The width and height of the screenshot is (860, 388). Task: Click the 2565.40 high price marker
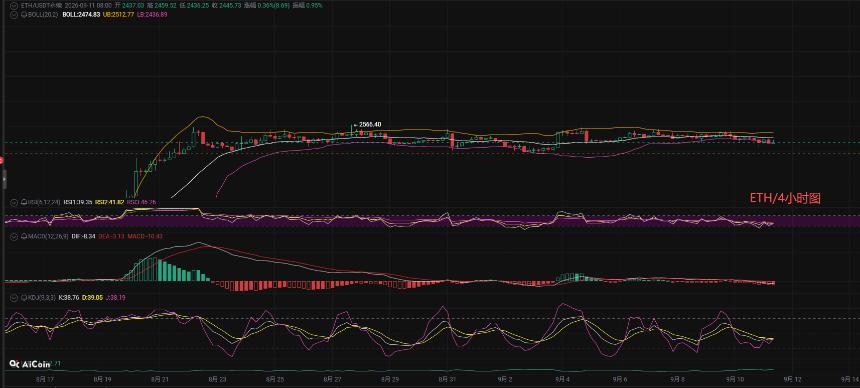(x=370, y=125)
